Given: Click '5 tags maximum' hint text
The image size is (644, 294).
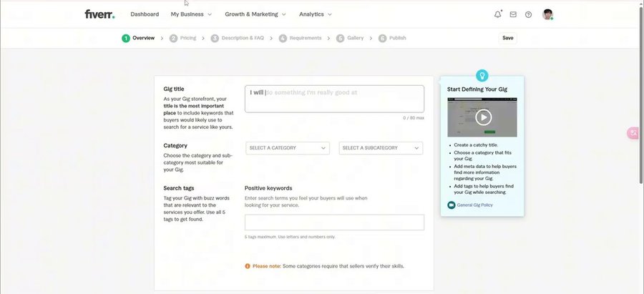Looking at the screenshot, I should (290, 237).
